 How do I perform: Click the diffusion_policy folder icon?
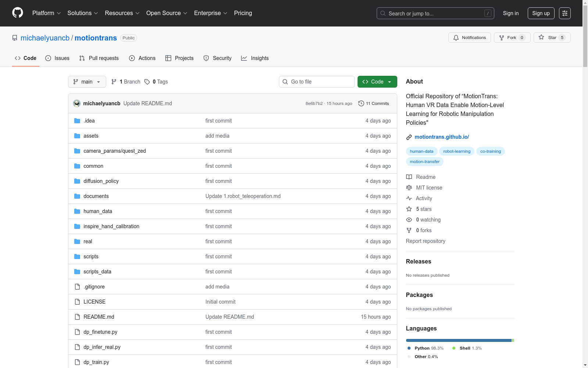(x=77, y=181)
